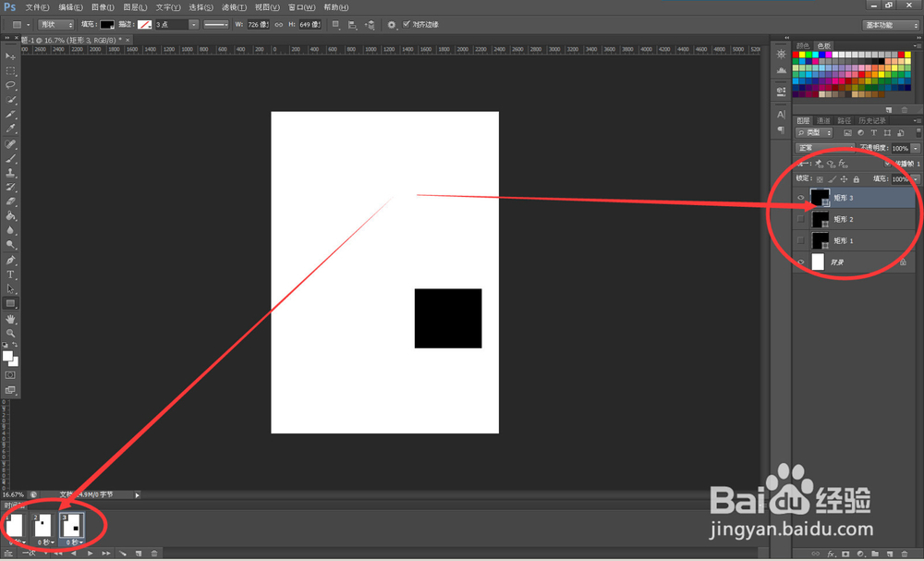Open the 不透明度 100% dropdown
Viewport: 924px width, 561px height.
pyautogui.click(x=914, y=148)
